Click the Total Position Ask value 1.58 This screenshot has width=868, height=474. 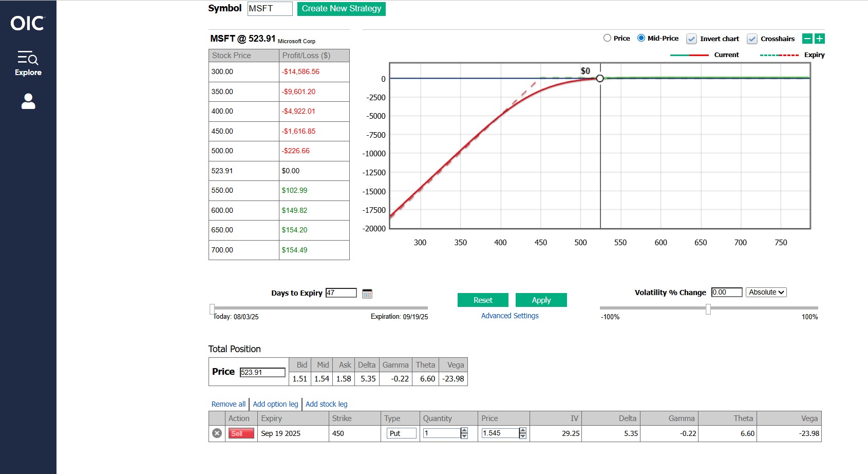(x=344, y=378)
